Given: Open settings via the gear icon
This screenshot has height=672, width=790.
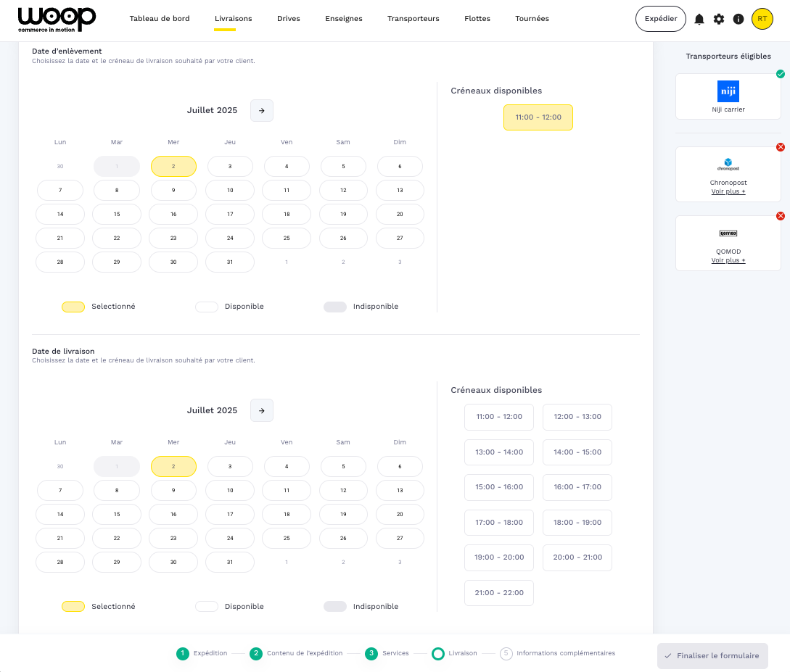Looking at the screenshot, I should 719,20.
